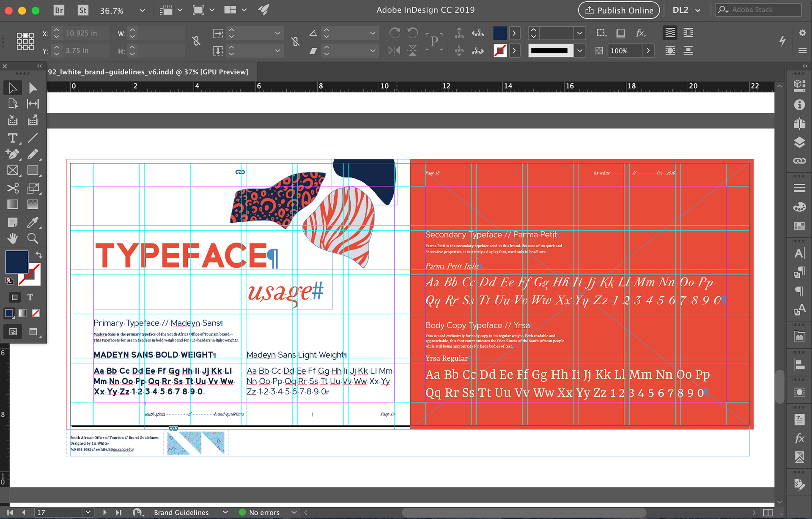Open the arrange documents dropdown

(236, 10)
